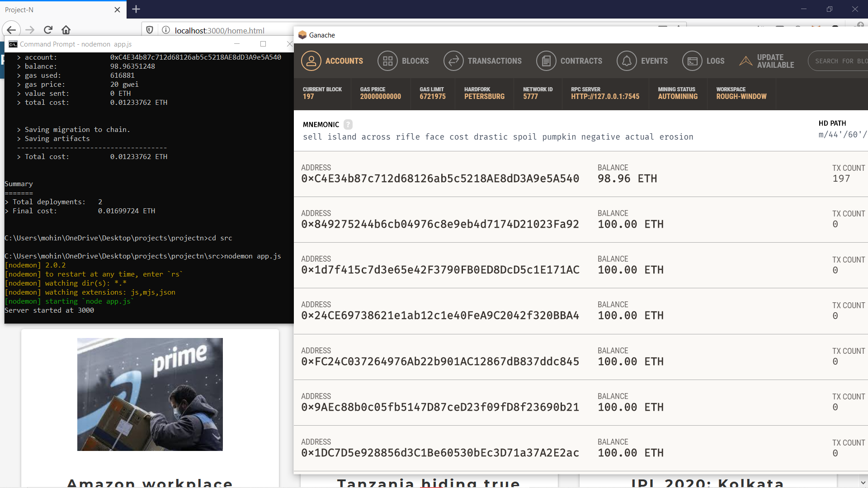Click the Events bell icon
Image resolution: width=868 pixels, height=488 pixels.
[627, 61]
